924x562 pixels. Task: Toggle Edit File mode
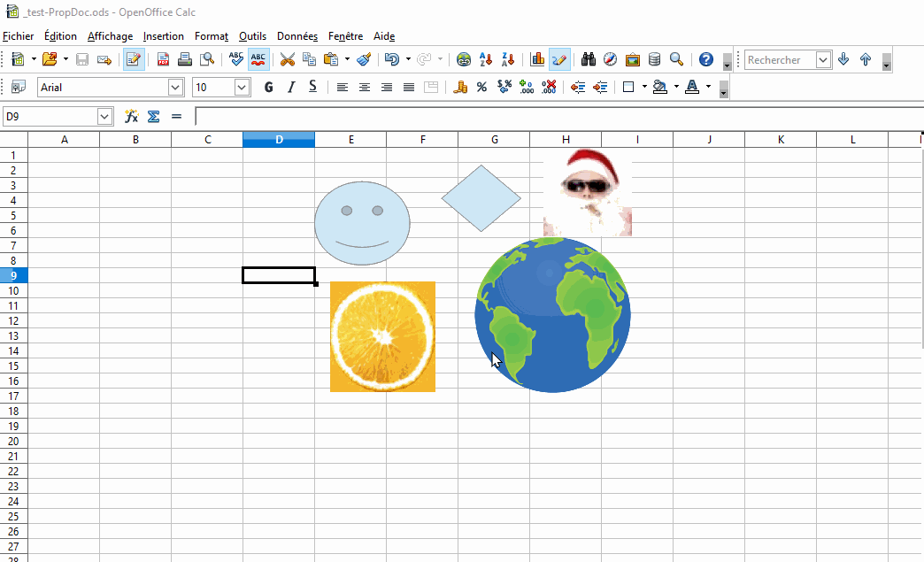(x=134, y=59)
